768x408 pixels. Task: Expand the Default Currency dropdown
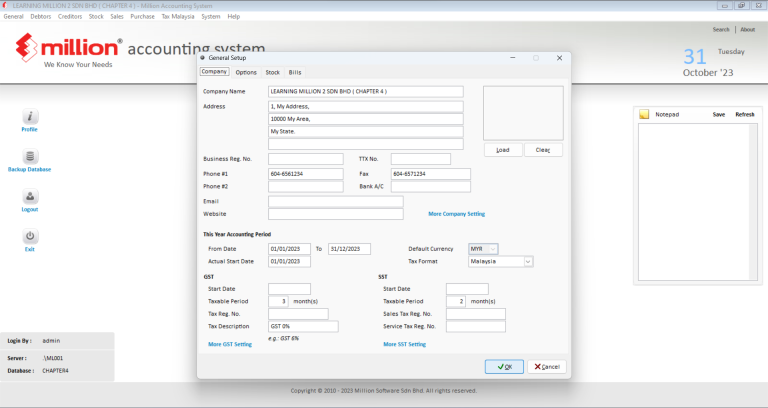493,249
